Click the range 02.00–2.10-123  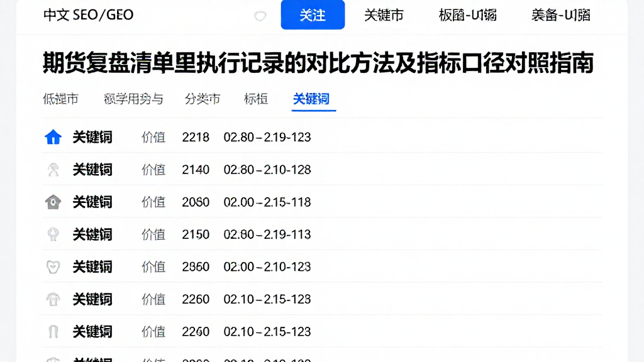tap(267, 266)
